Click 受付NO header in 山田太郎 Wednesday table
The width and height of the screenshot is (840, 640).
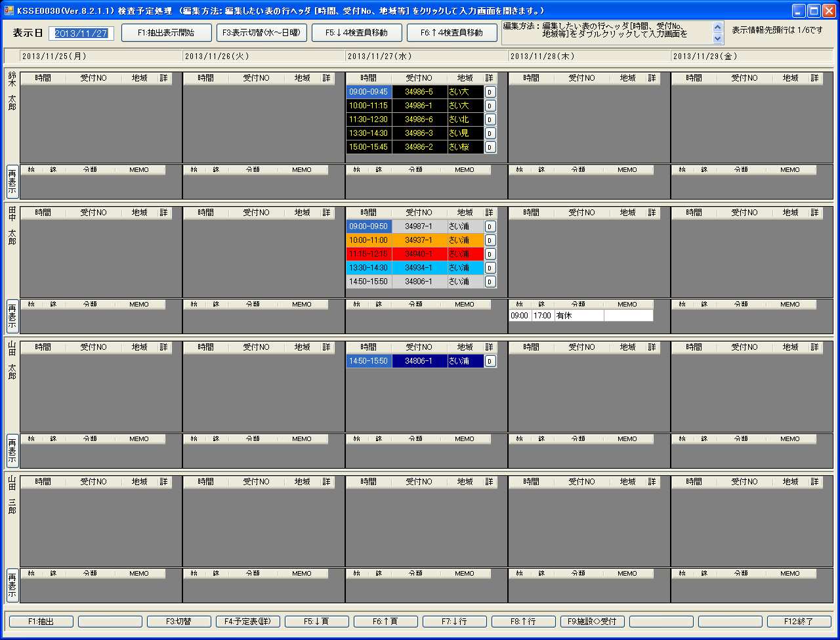[419, 347]
